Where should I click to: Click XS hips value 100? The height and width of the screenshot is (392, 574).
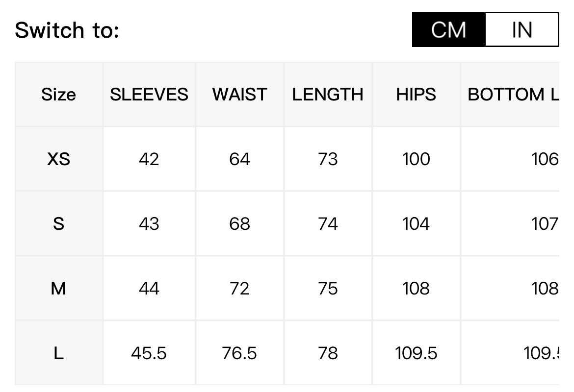[x=416, y=159]
